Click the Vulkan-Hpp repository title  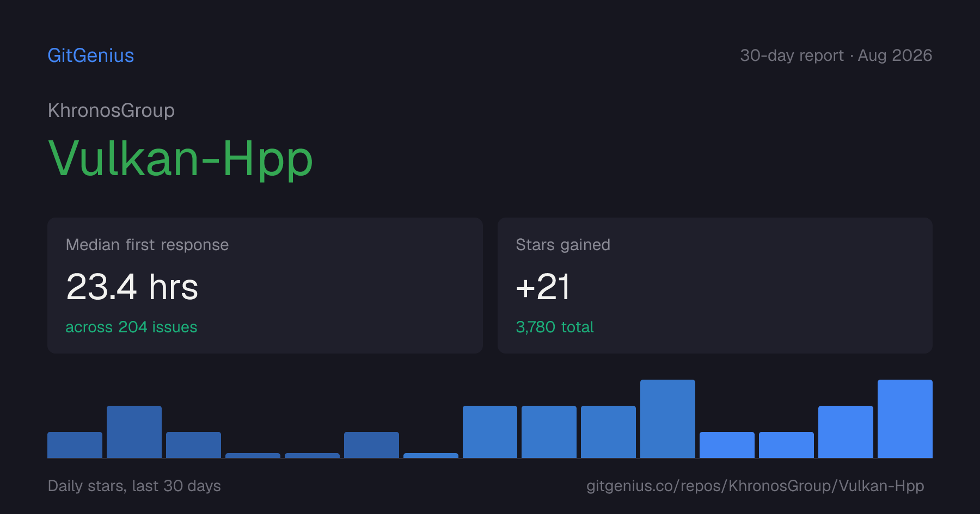[x=181, y=159]
